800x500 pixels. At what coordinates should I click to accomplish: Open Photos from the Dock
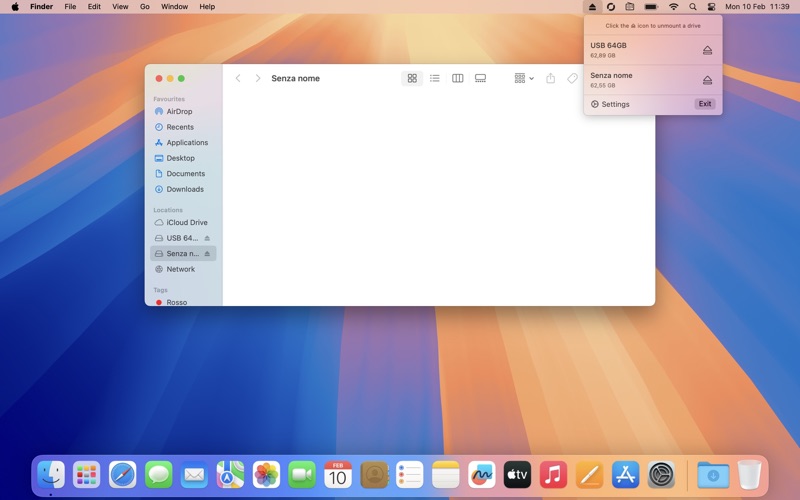coord(266,474)
